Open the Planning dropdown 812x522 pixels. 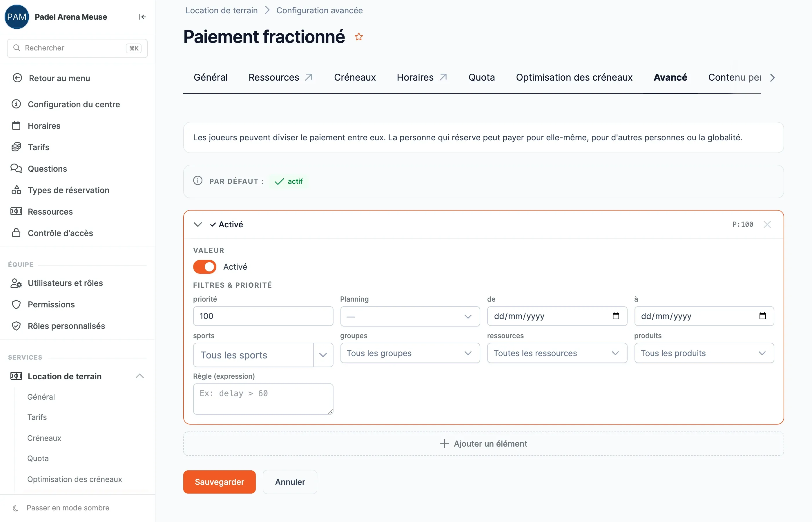(410, 316)
